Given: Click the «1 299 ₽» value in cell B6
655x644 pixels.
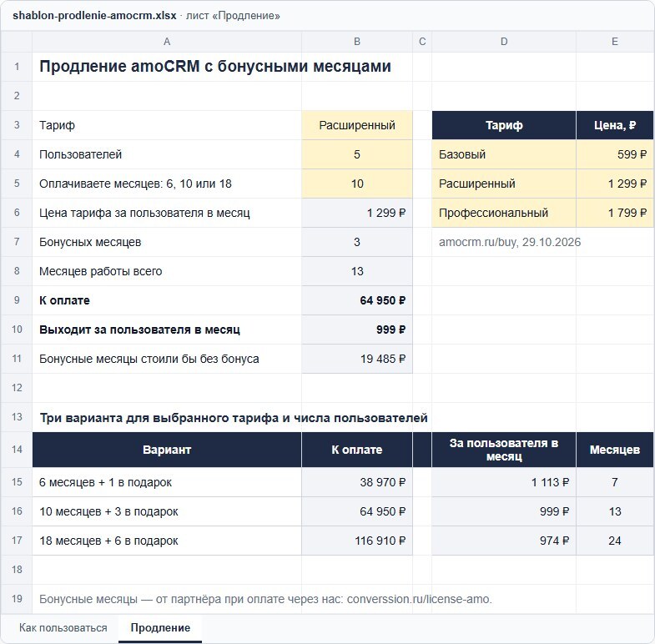Looking at the screenshot, I should tap(357, 213).
